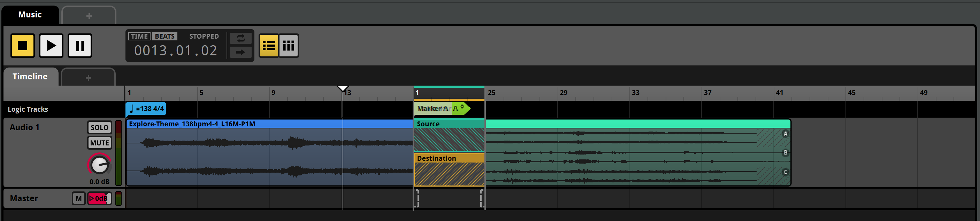Select the Logic Tracks header

28,109
